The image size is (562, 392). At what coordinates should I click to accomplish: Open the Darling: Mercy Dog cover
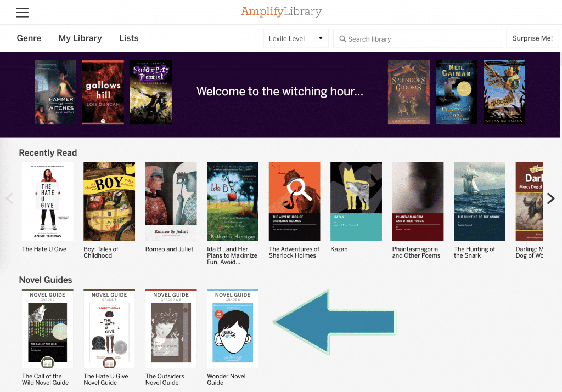530,202
